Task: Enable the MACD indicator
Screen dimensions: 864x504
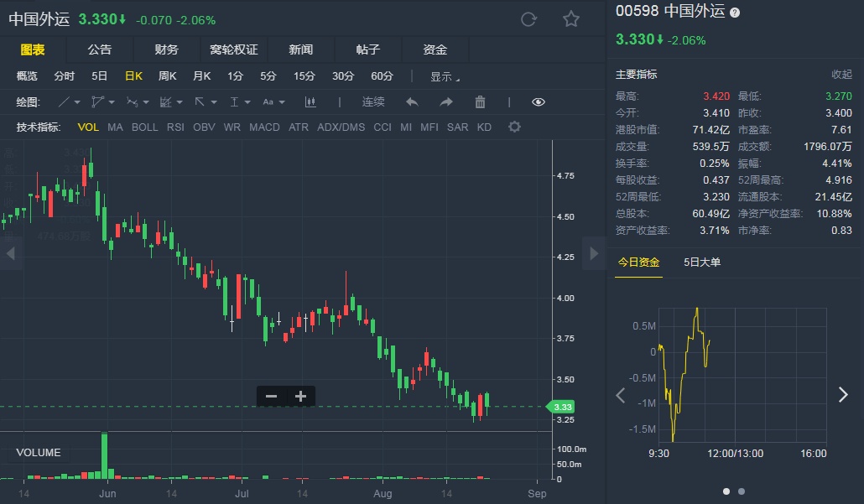Action: 264,127
